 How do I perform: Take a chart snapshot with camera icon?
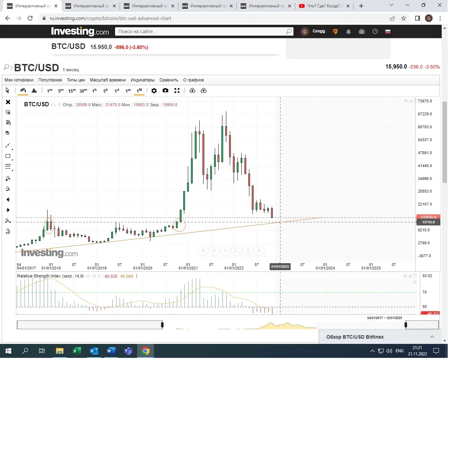pyautogui.click(x=165, y=91)
